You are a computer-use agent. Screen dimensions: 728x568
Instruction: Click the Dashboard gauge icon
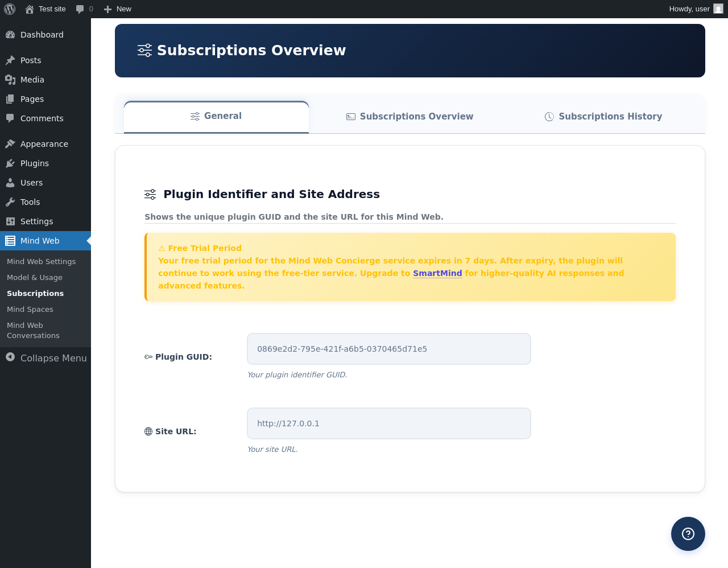[10, 35]
